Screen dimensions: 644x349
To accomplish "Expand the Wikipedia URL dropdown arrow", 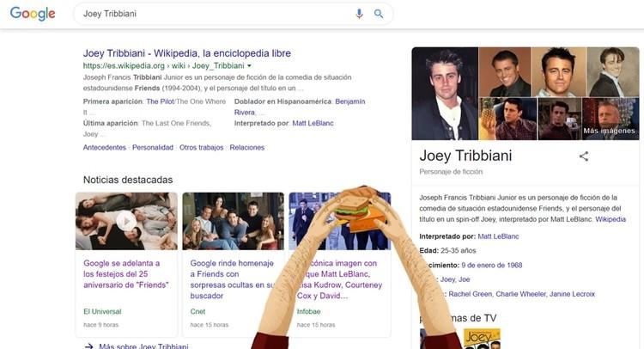I will click(x=249, y=66).
